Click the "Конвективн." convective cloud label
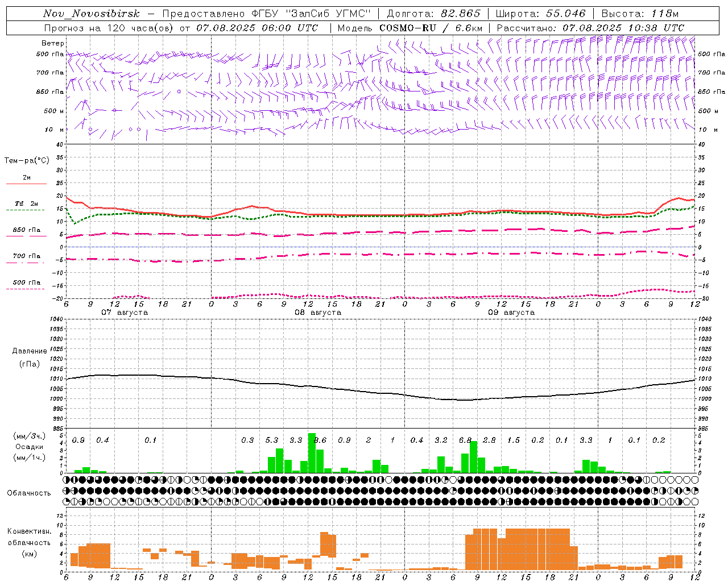 pos(29,531)
